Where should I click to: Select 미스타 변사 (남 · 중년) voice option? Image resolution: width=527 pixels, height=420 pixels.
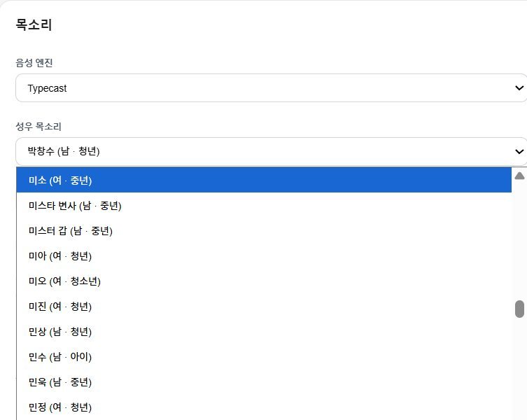pyautogui.click(x=264, y=206)
